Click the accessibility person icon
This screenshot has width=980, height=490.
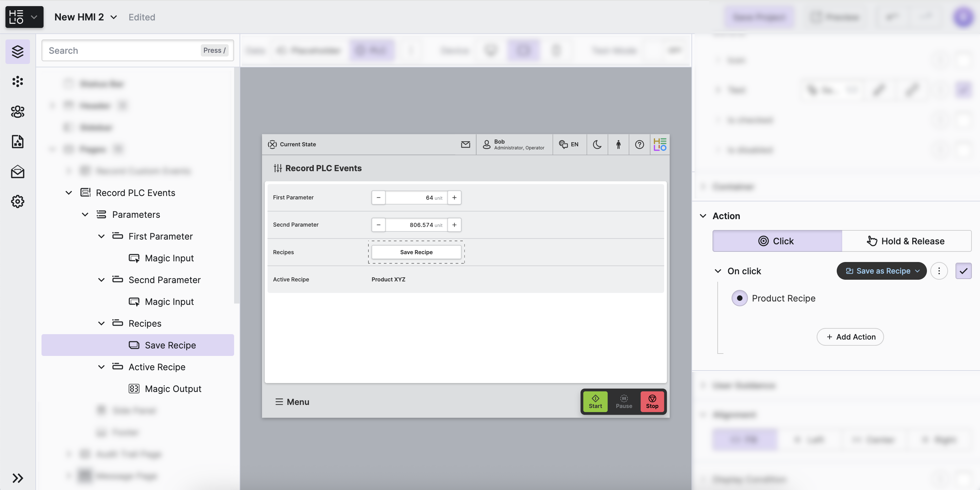tap(618, 144)
